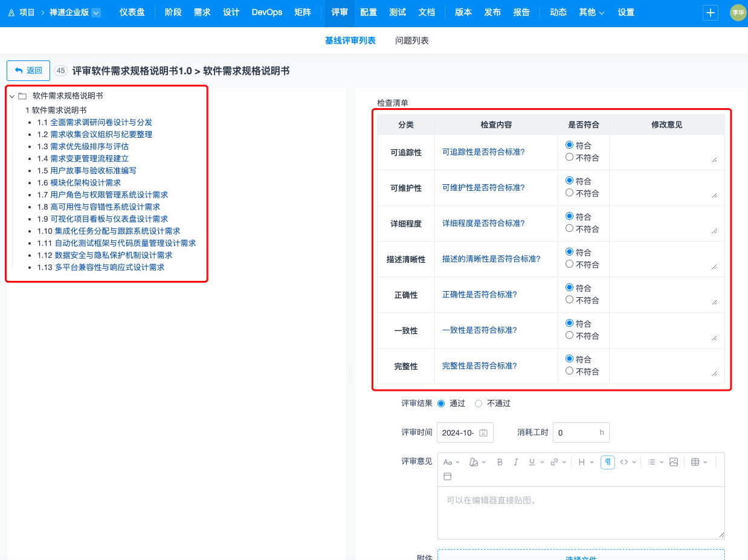Select 不符合 for 可追踪性
748x560 pixels.
click(569, 157)
